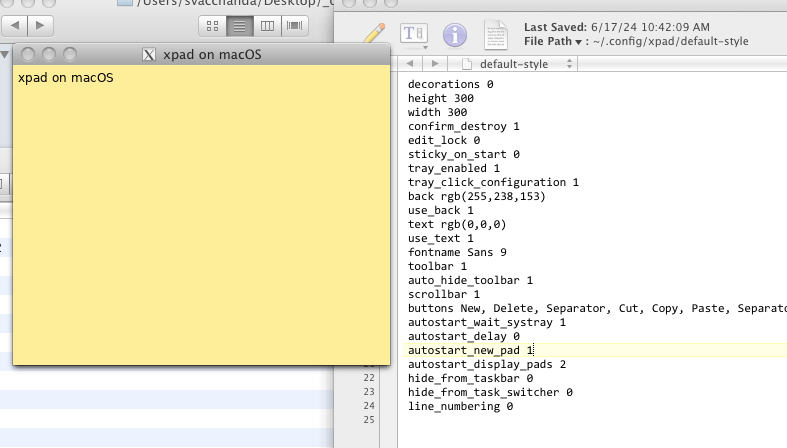Switch Finder to column view

(x=267, y=26)
